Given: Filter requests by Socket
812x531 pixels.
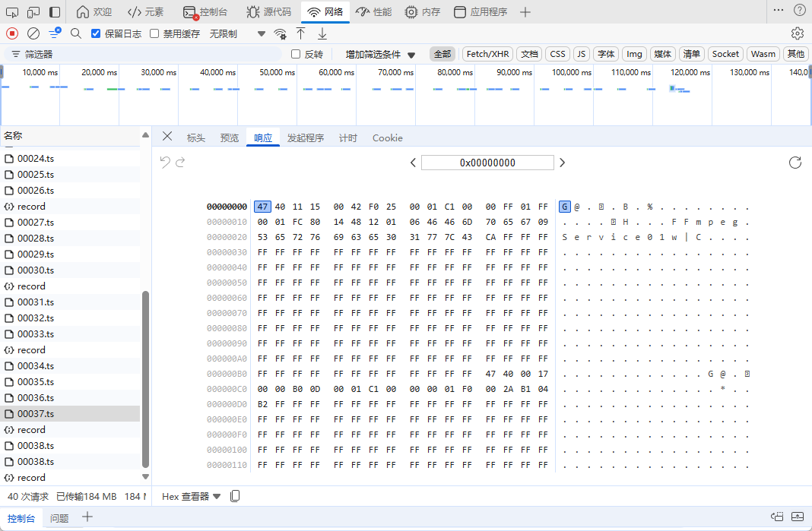Looking at the screenshot, I should click(725, 54).
